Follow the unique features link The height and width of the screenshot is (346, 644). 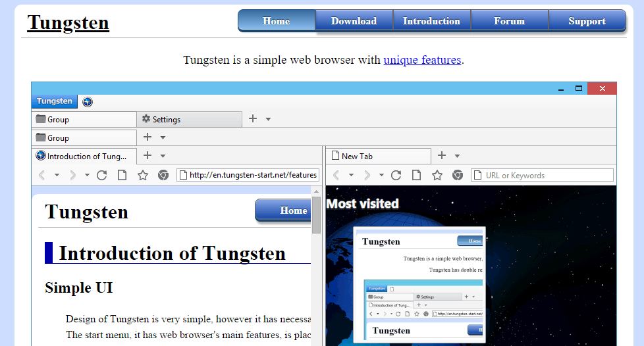point(422,60)
